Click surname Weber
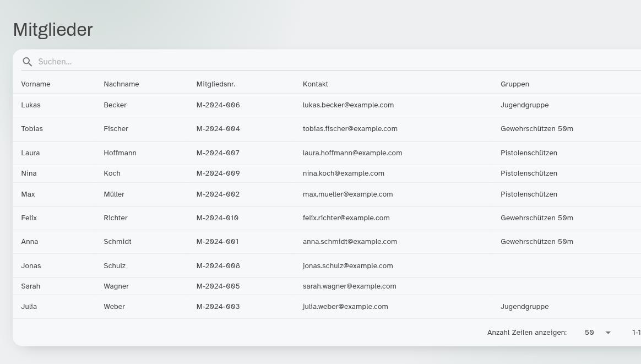The width and height of the screenshot is (641, 364). [x=115, y=307]
